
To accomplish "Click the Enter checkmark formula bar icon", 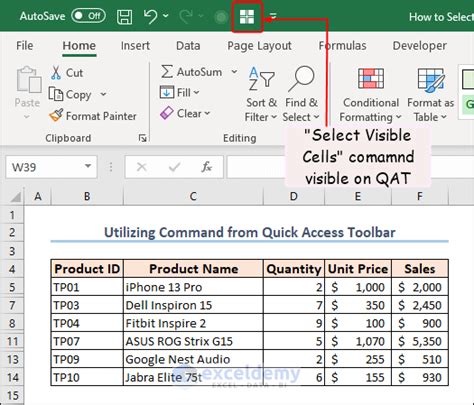I will (174, 167).
